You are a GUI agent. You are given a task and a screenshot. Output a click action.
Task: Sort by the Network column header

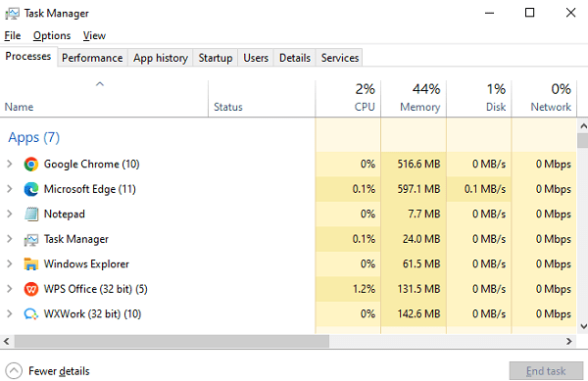click(x=544, y=99)
